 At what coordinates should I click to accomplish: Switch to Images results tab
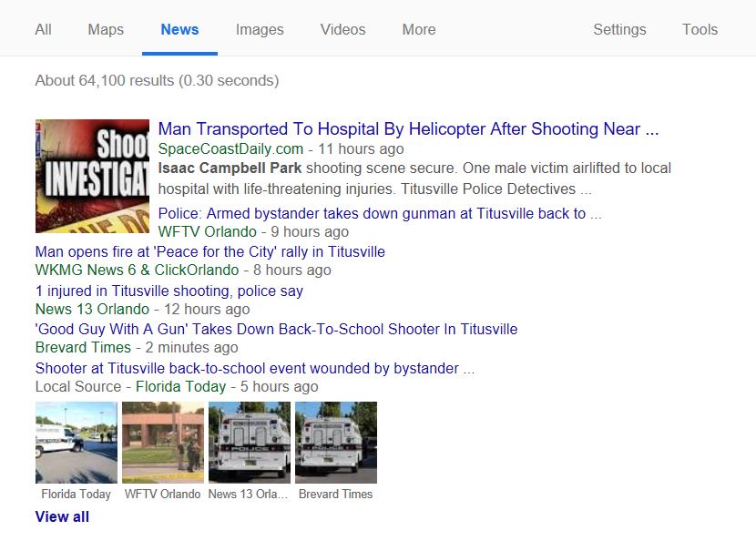click(260, 29)
